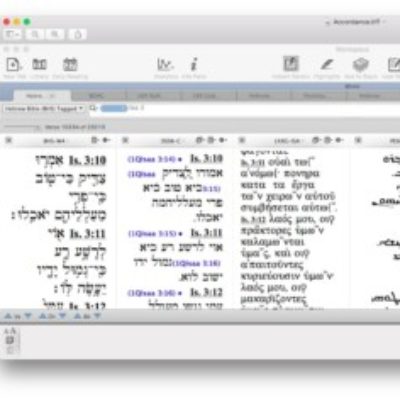Click the first blue down navigation arrow
This screenshot has width=400, height=400.
pyautogui.click(x=28, y=316)
